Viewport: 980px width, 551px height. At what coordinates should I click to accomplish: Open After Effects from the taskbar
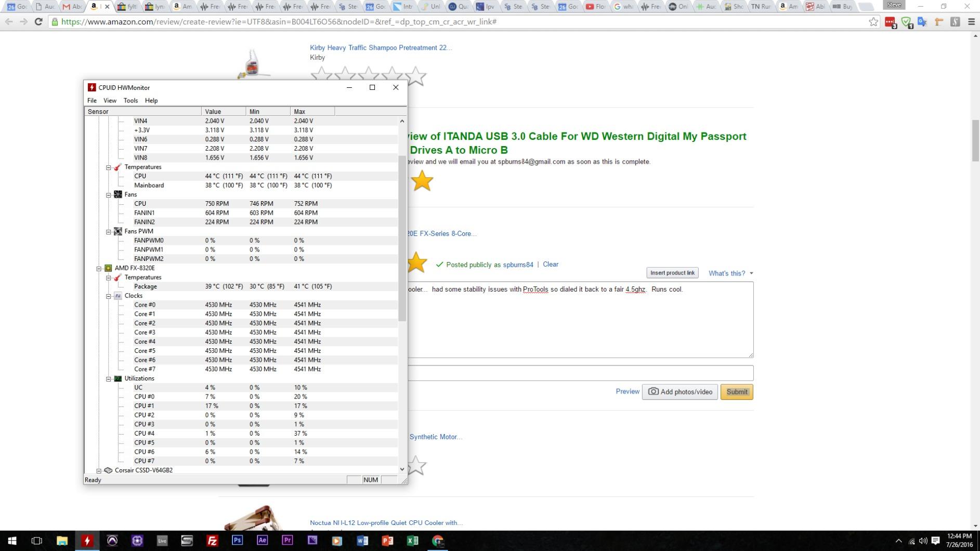click(x=262, y=541)
